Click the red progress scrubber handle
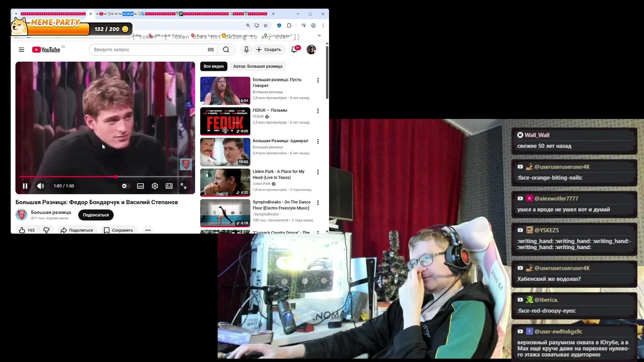The height and width of the screenshot is (362, 644). 116,177
